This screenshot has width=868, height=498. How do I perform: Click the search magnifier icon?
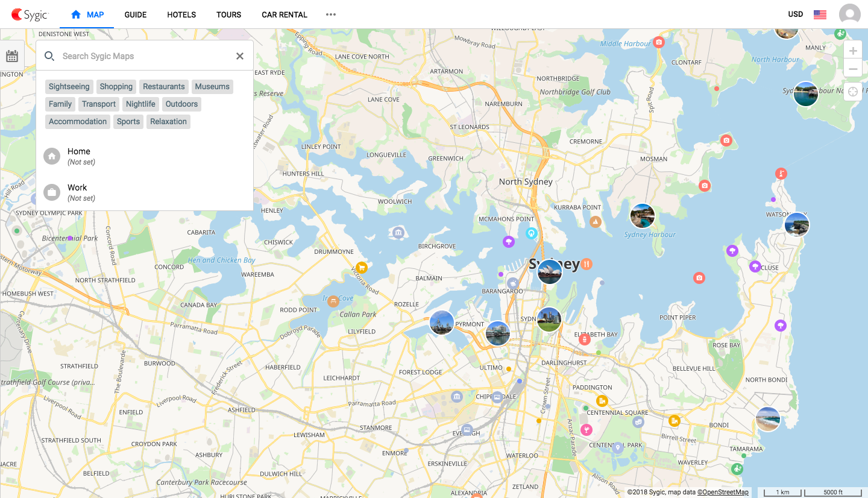click(49, 56)
